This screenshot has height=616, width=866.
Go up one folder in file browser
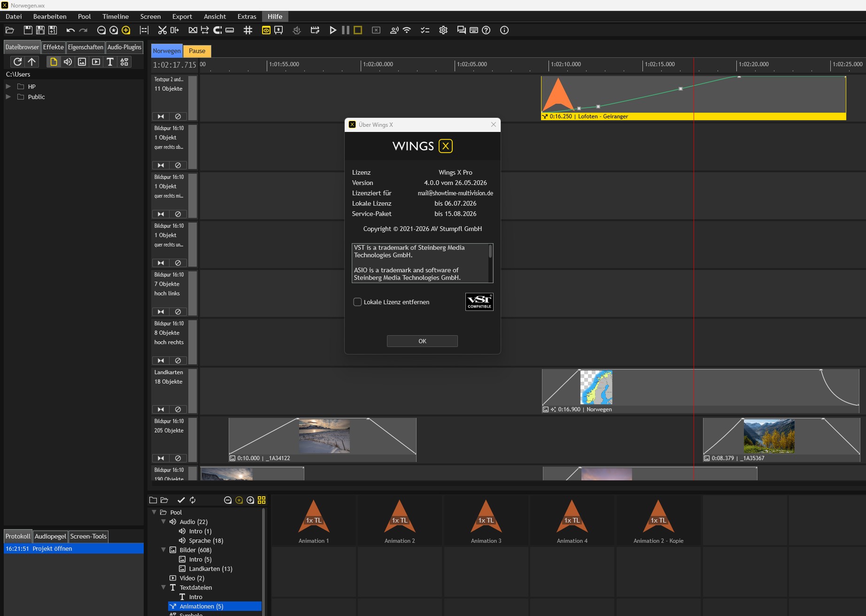[x=31, y=62]
